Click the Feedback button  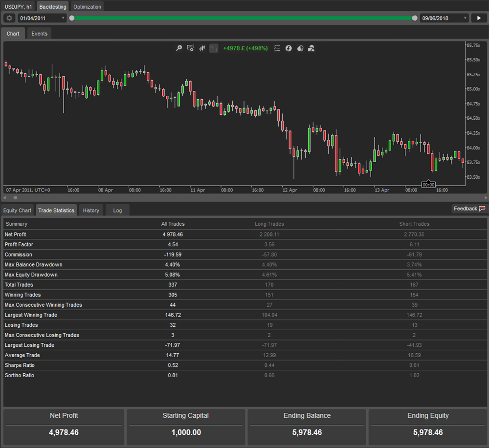(469, 209)
